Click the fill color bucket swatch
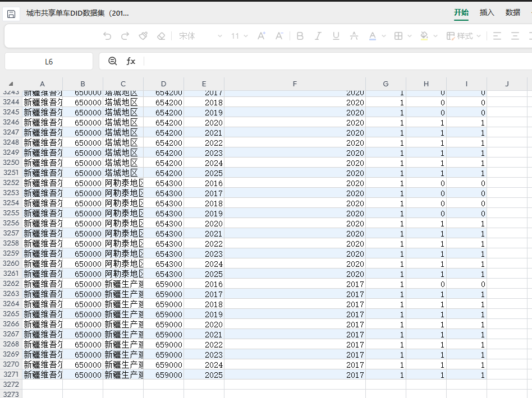This screenshot has width=532, height=398. click(424, 36)
